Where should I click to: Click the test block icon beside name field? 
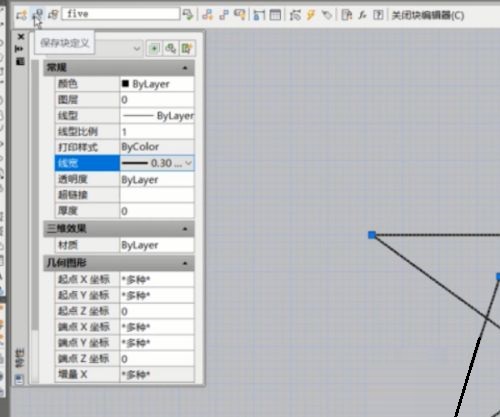(188, 15)
